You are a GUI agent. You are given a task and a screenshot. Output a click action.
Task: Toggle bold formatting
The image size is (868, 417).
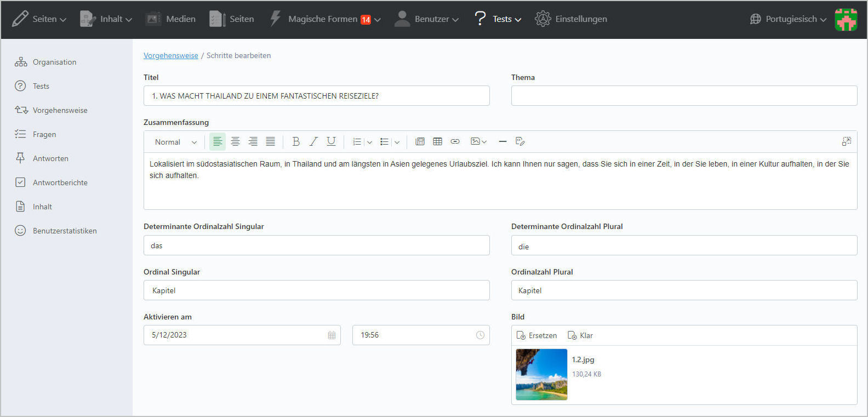click(x=296, y=141)
